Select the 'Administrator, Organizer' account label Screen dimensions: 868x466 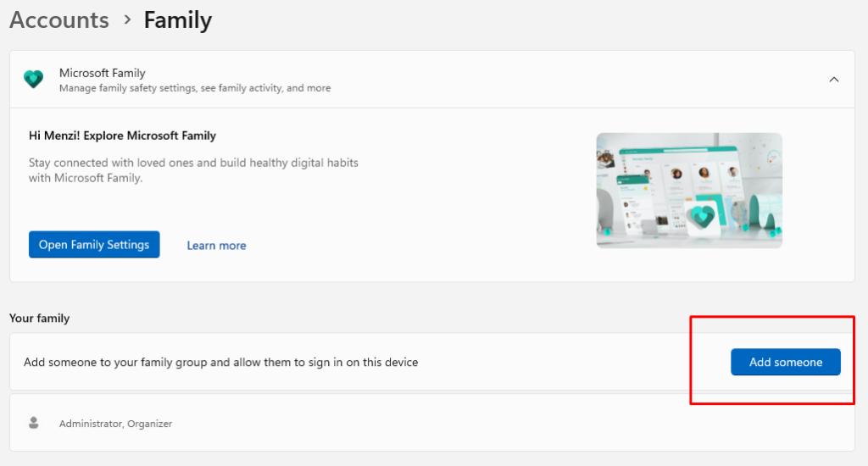(x=115, y=423)
